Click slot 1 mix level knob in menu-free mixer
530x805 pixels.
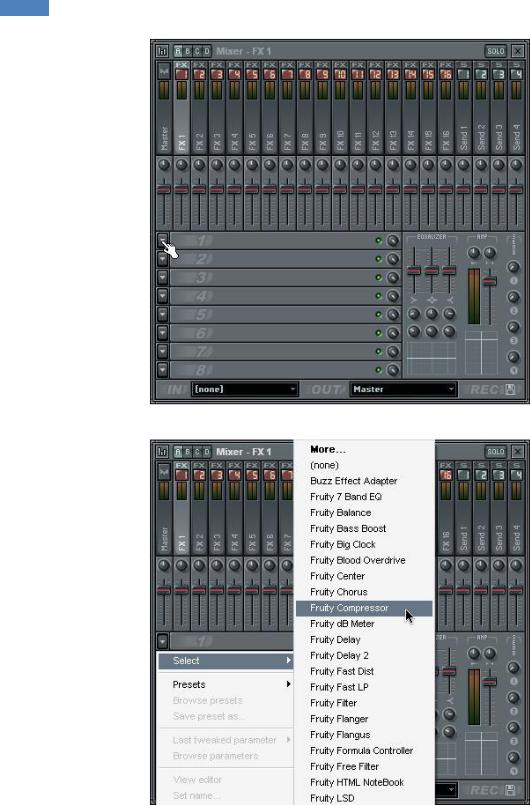click(393, 240)
